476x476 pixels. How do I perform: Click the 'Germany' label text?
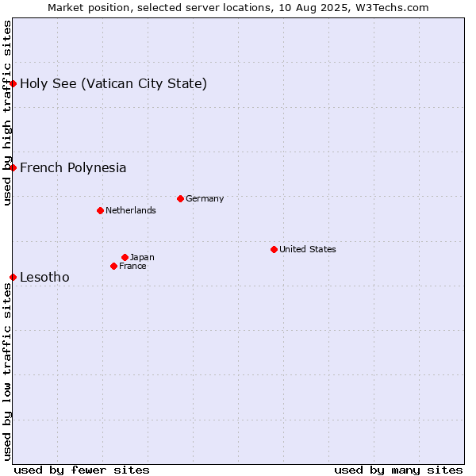[x=205, y=199]
